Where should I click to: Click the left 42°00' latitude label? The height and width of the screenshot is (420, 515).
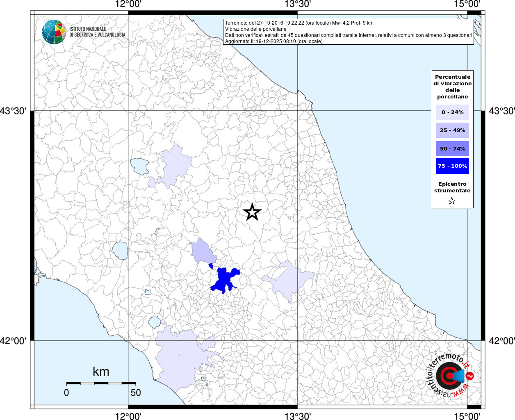(x=13, y=341)
